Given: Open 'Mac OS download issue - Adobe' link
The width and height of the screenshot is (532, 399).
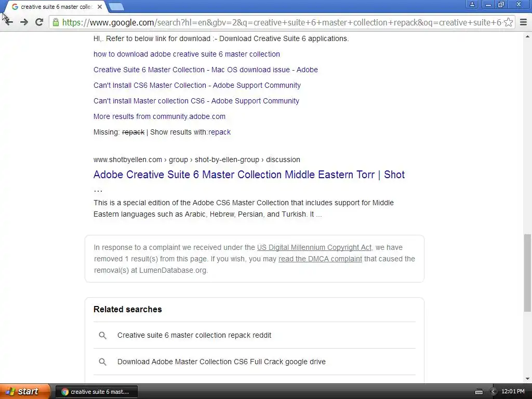Looking at the screenshot, I should pos(206,70).
